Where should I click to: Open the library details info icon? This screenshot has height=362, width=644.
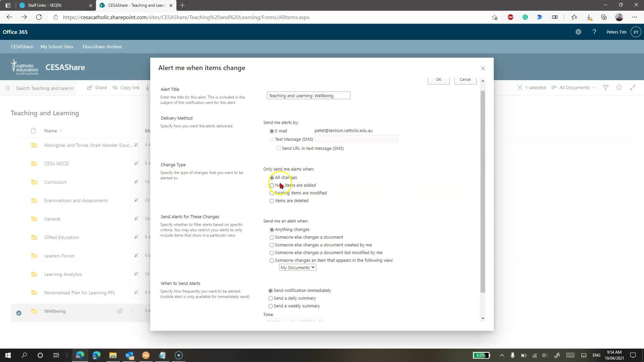pyautogui.click(x=619, y=87)
